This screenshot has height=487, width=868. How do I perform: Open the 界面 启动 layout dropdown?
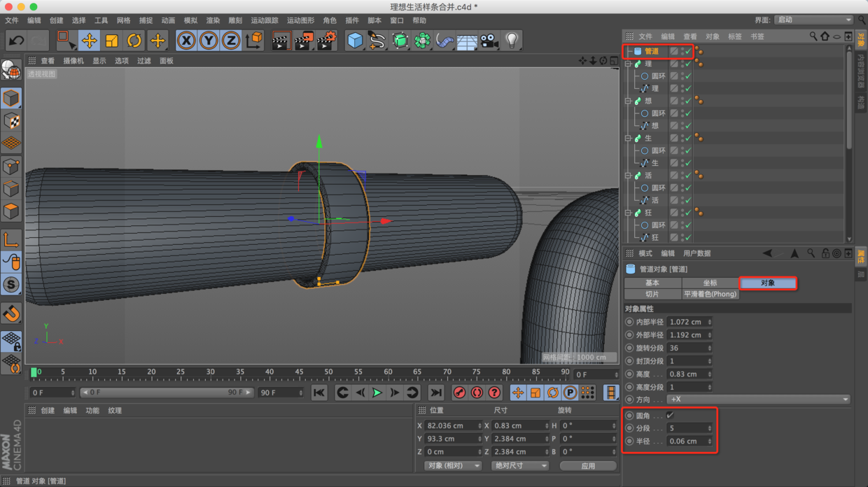click(x=813, y=20)
